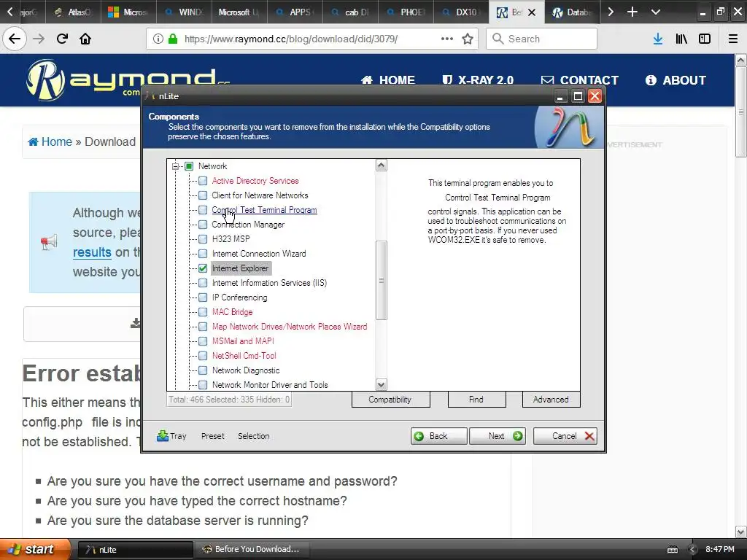Reload the page with the refresh icon
The width and height of the screenshot is (747, 560).
[x=62, y=39]
